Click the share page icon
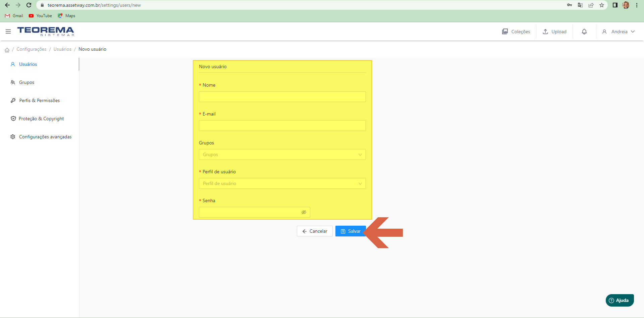The height and width of the screenshot is (318, 644). (591, 5)
